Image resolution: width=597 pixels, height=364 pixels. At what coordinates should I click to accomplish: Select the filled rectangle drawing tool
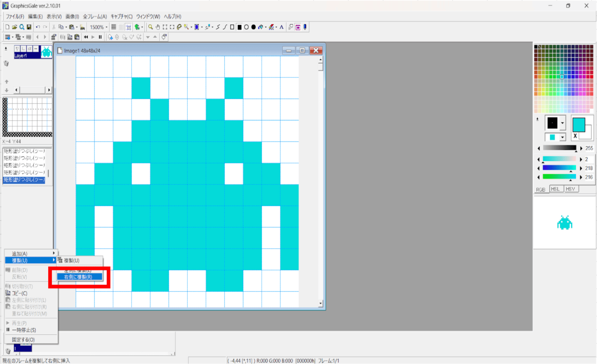pos(240,27)
